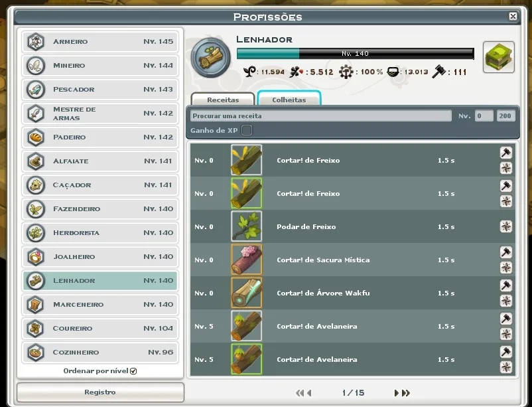Viewport: 532px width, 407px height.
Task: Click the compass icon for Podar de Freixo
Action: pyautogui.click(x=506, y=226)
